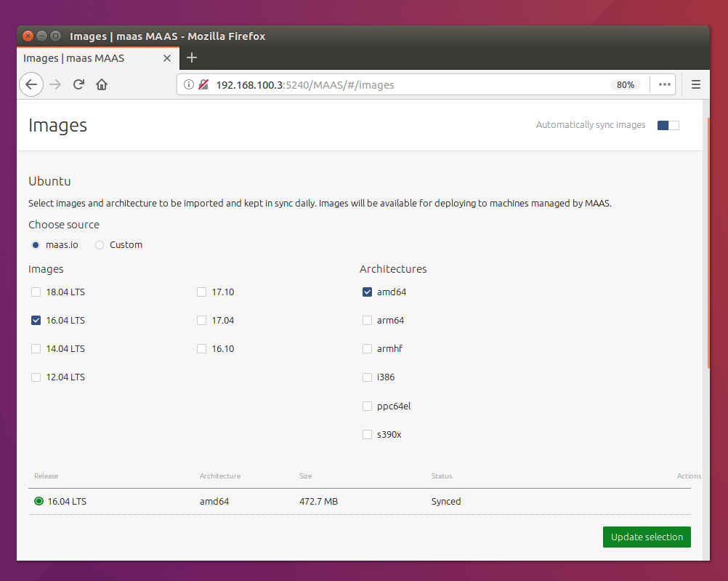728x581 pixels.
Task: Check the 16.10 image
Action: point(201,348)
